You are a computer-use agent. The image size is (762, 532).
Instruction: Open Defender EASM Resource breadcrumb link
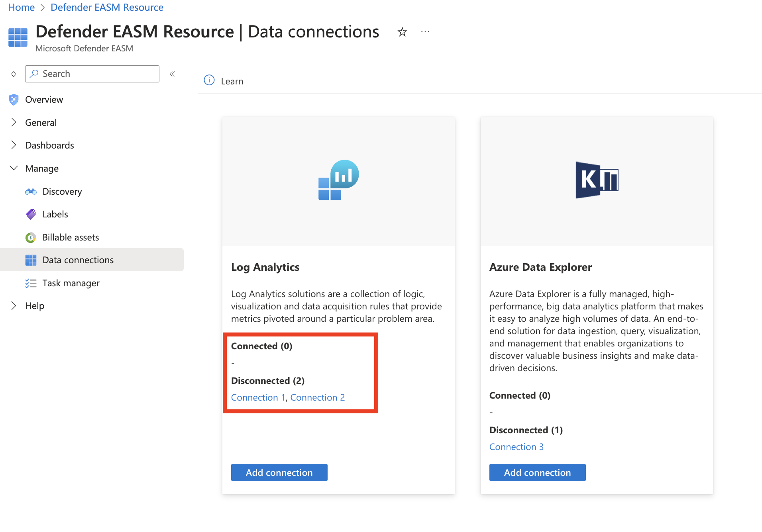107,7
